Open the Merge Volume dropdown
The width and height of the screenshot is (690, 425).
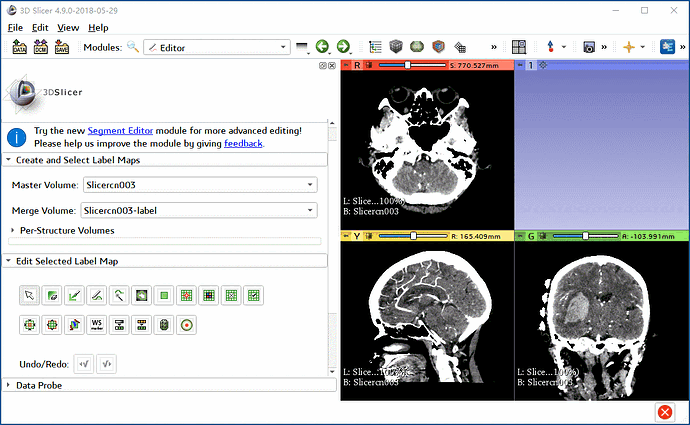(198, 210)
